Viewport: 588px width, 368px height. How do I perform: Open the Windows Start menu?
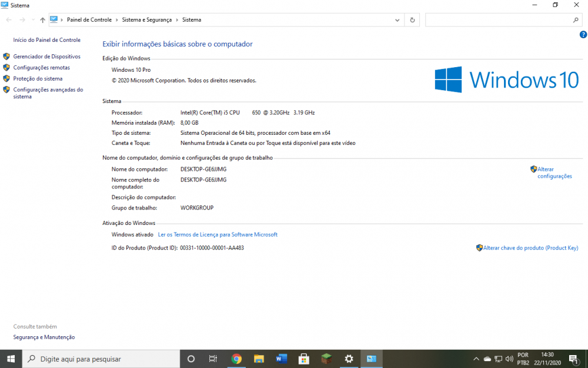(11, 359)
